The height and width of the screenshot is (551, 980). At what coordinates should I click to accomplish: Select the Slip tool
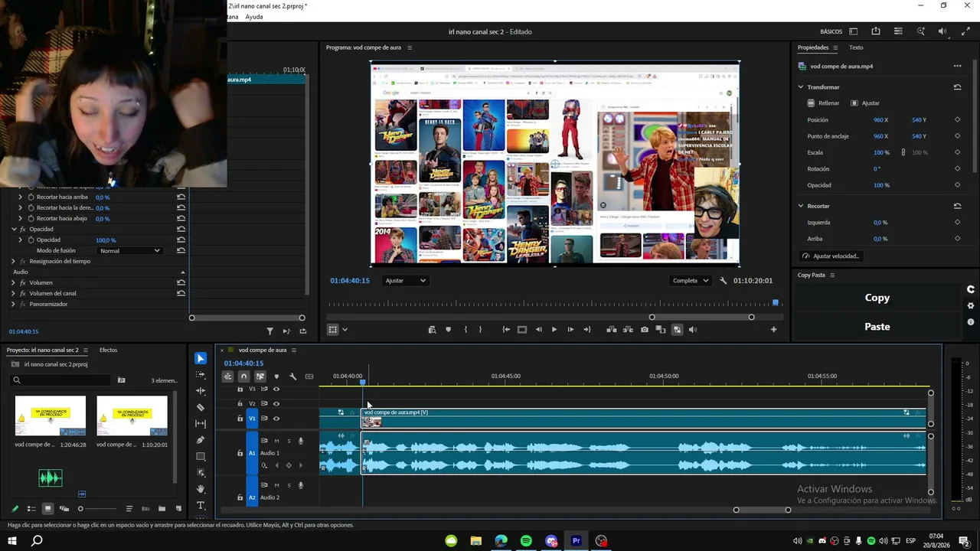201,423
